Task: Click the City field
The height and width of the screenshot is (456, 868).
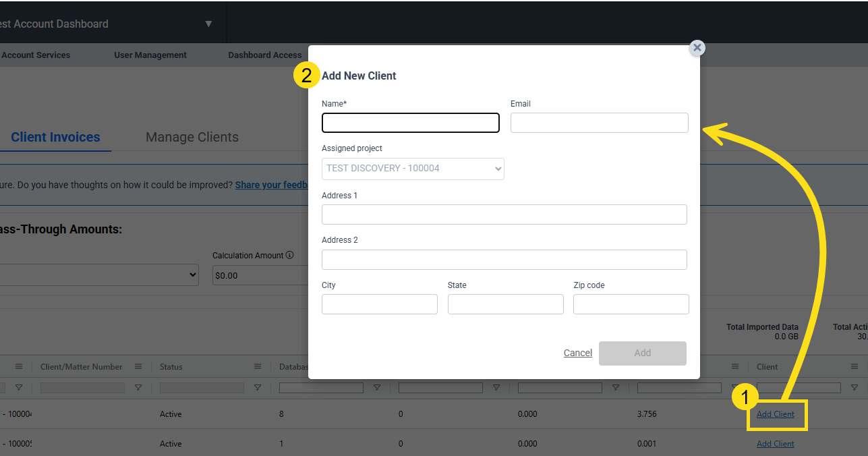Action: click(x=380, y=304)
